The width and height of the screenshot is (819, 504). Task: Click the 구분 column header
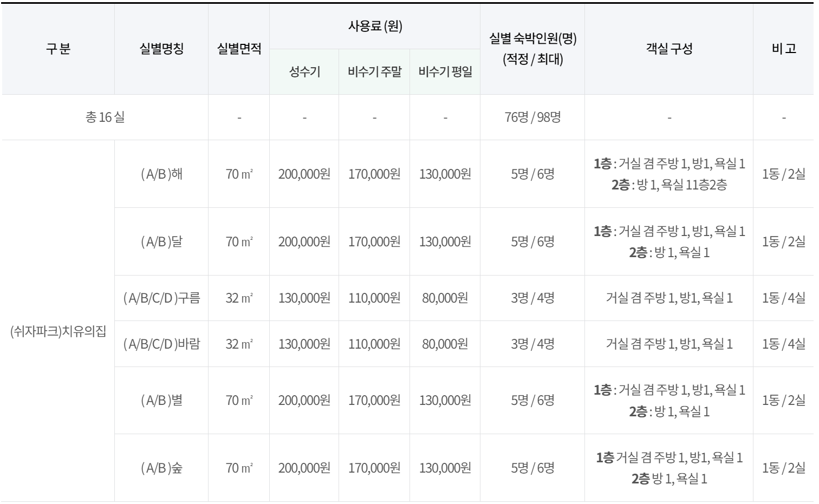pos(56,48)
